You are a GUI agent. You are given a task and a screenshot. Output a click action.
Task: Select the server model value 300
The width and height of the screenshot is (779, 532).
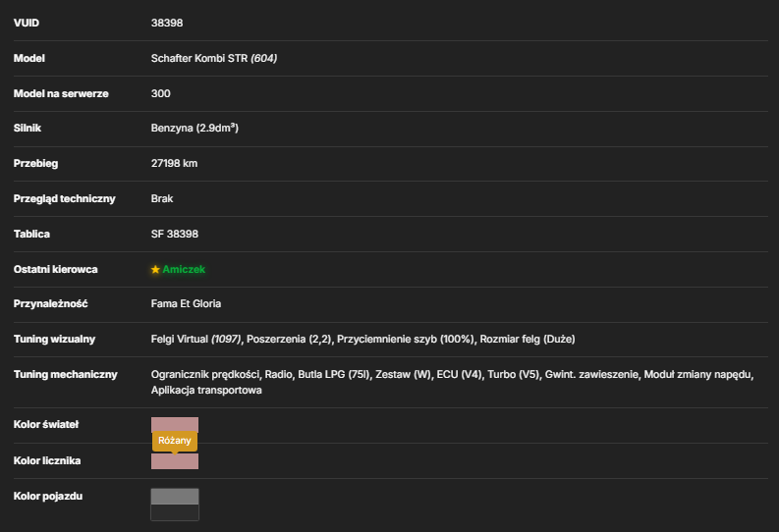pos(160,93)
